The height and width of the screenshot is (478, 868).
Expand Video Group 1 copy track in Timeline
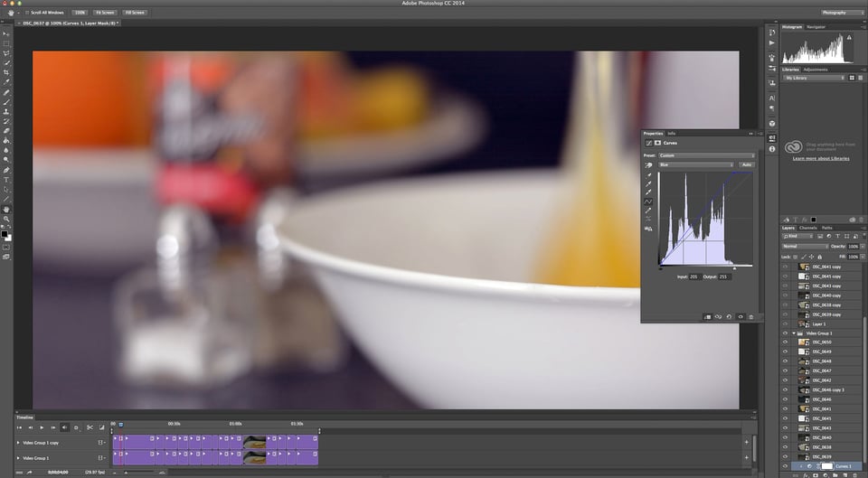tap(18, 443)
